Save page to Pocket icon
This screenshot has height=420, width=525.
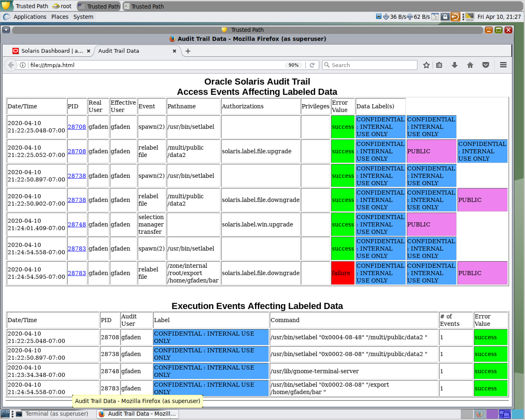pyautogui.click(x=486, y=65)
